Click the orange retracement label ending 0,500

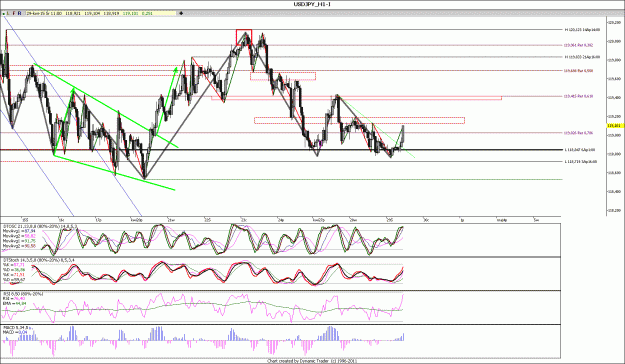coord(579,71)
